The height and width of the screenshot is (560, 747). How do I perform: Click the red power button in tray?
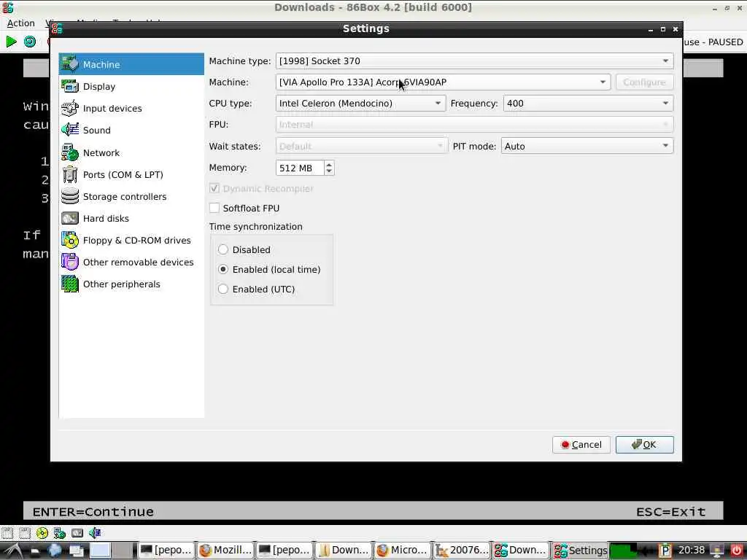(x=737, y=551)
